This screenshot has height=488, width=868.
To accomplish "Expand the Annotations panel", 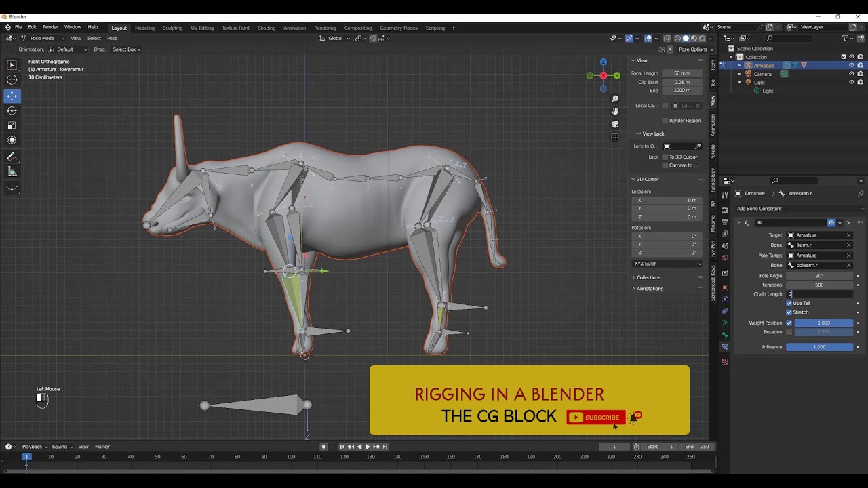I will [650, 288].
